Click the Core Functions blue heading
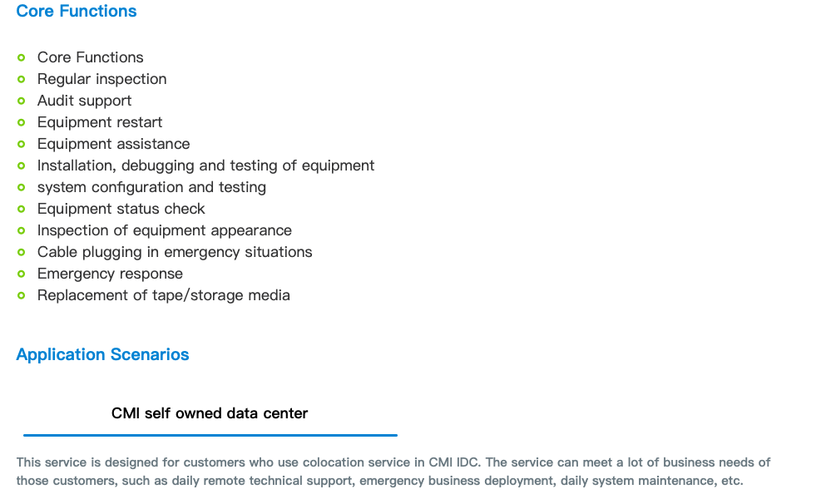This screenshot has width=826, height=504. tap(77, 11)
